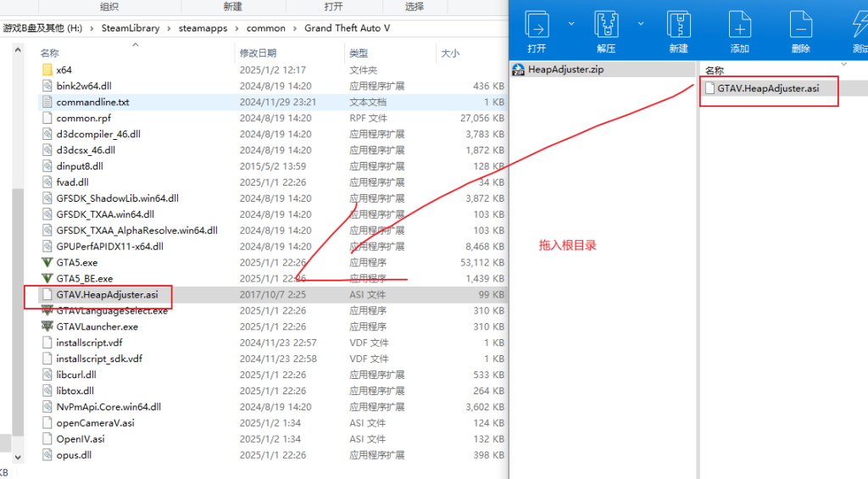Click the Add (添加) file icon
Viewport: 868px width, 479px height.
pyautogui.click(x=739, y=25)
